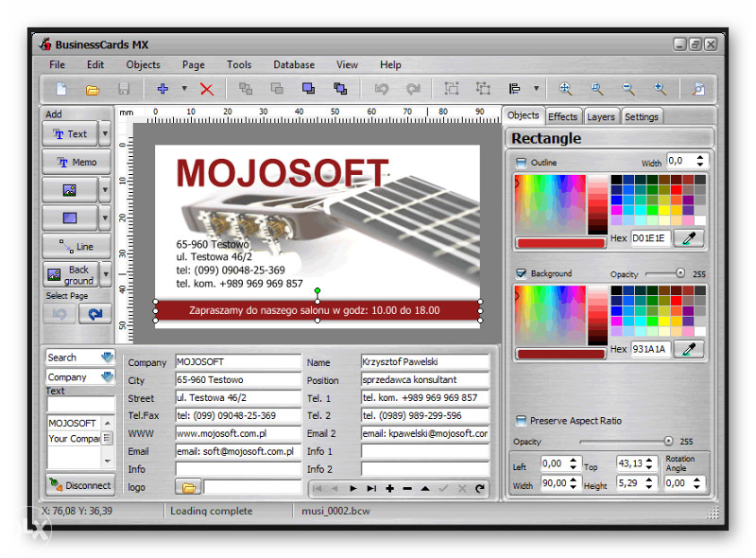Click the Print preview icon
756x558 pixels.
tap(698, 89)
